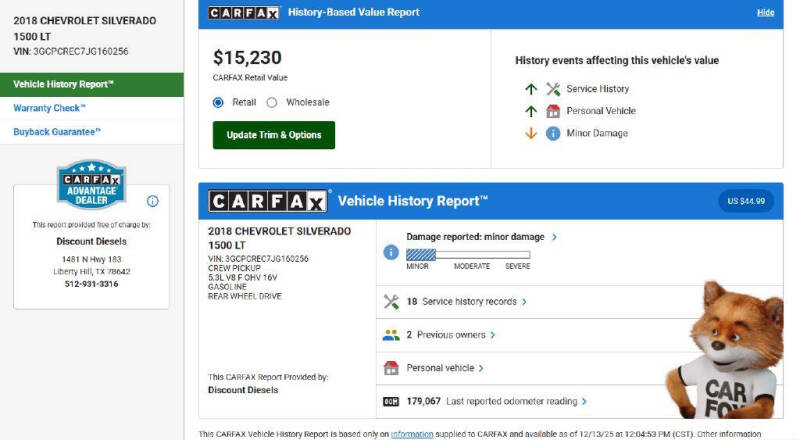Click the previous owners people icon
The image size is (800, 440).
pyautogui.click(x=391, y=335)
